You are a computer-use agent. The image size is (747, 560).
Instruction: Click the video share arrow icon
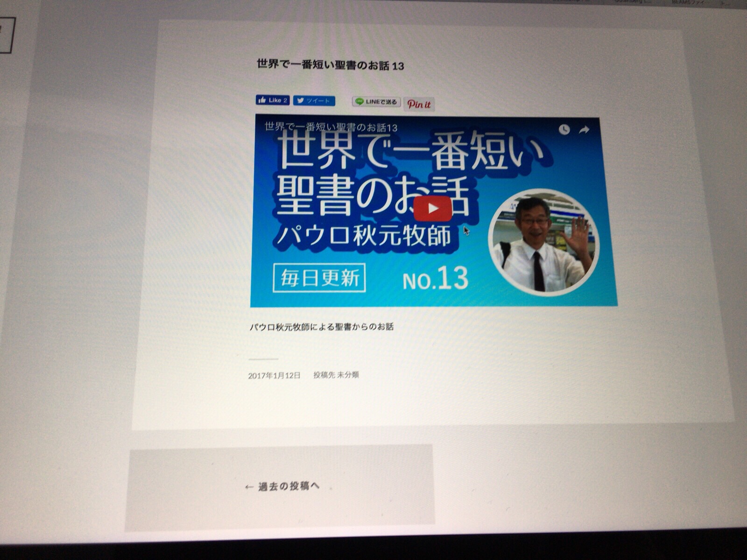584,130
